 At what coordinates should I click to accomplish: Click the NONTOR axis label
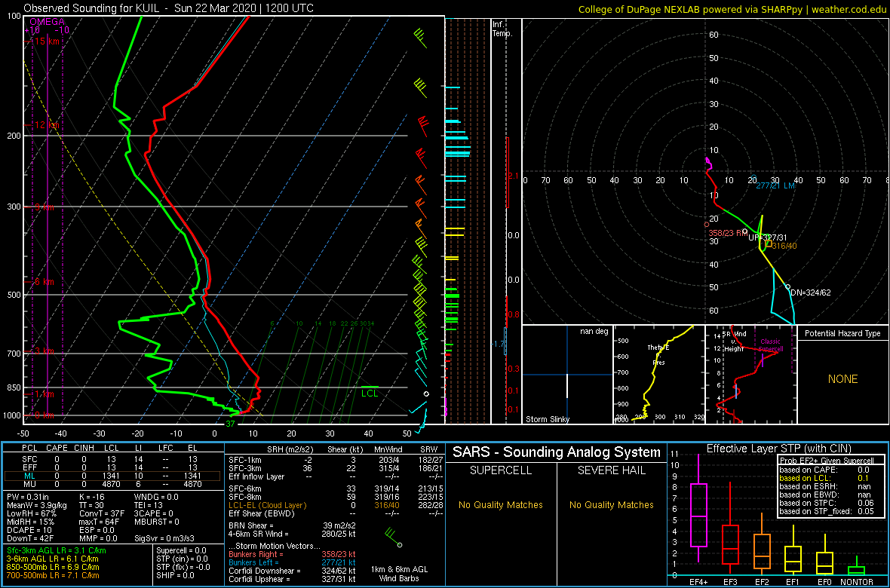857,582
